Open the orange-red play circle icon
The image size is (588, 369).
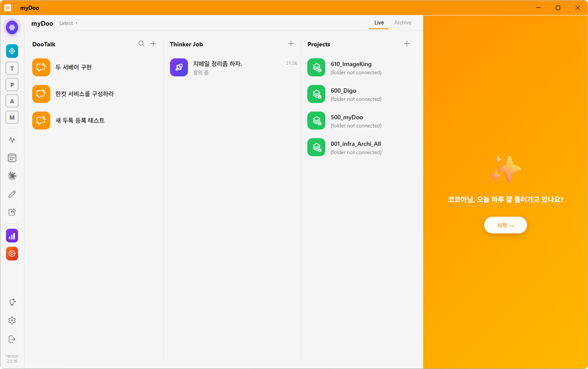click(x=12, y=254)
